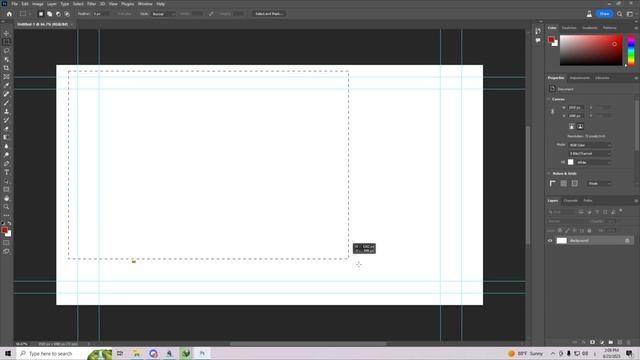Image resolution: width=640 pixels, height=360 pixels.
Task: Set canvas to landscape orientation
Action: (580, 127)
